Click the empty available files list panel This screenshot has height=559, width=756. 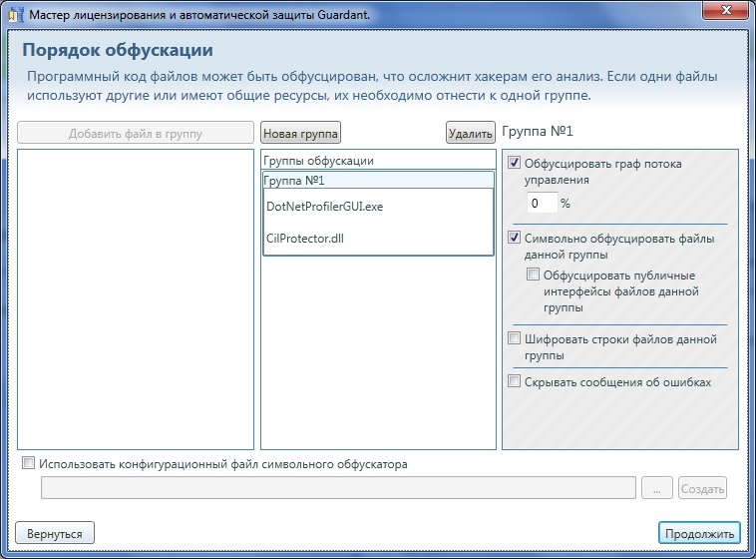tap(136, 299)
